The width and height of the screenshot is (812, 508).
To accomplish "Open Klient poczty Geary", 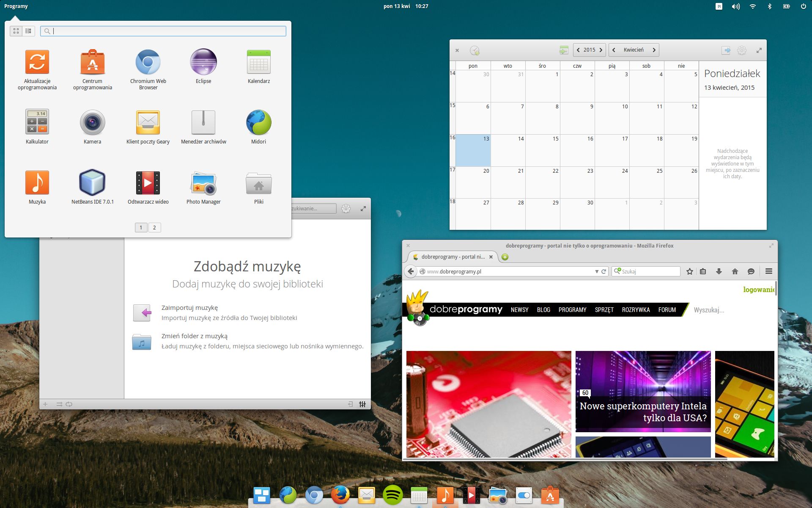I will [x=148, y=127].
